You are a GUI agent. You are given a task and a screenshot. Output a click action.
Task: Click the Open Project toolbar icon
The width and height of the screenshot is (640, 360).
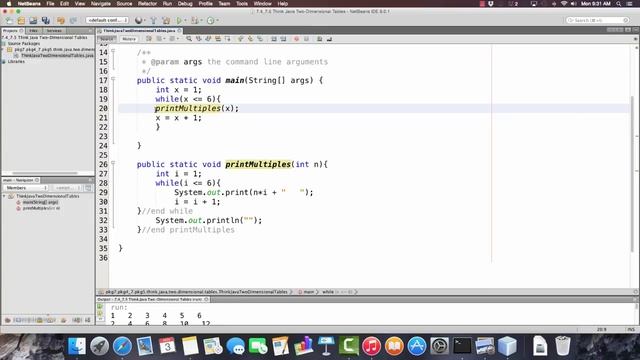pyautogui.click(x=33, y=20)
